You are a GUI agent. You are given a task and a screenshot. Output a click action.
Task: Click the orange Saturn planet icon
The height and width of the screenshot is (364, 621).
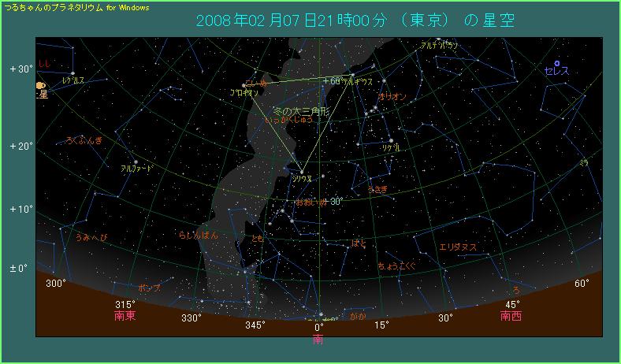(39, 86)
